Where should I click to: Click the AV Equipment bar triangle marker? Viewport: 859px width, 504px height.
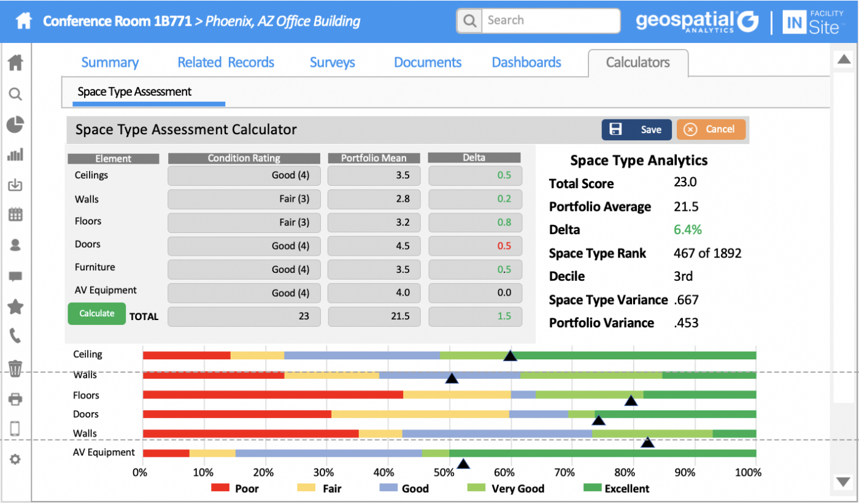[x=463, y=464]
